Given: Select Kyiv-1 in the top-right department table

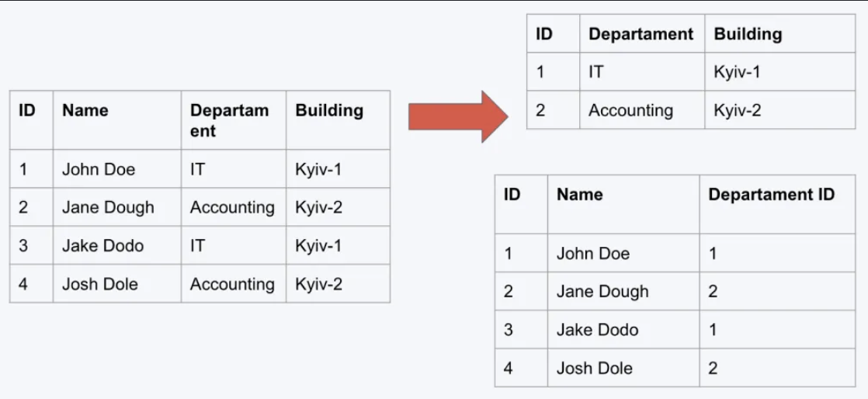Looking at the screenshot, I should [738, 72].
